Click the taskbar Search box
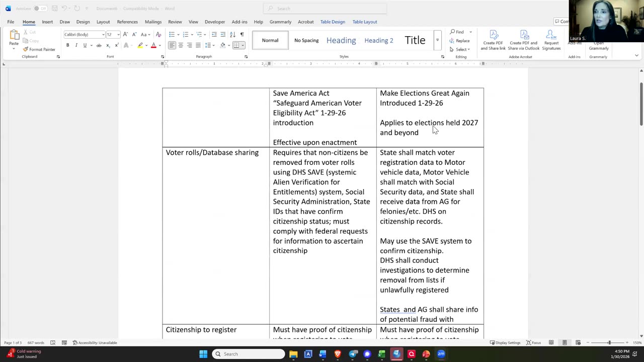Image resolution: width=644 pixels, height=362 pixels. (x=249, y=354)
